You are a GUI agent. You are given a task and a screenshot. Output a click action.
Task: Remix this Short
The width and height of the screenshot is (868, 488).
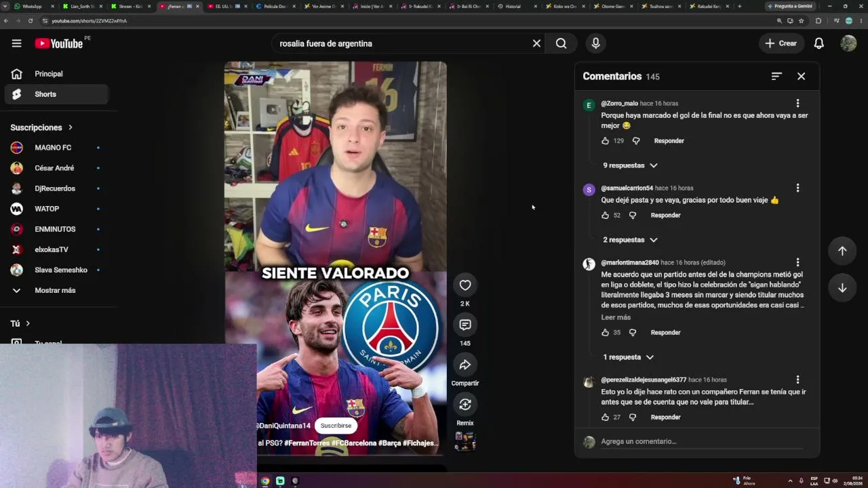[x=465, y=405]
